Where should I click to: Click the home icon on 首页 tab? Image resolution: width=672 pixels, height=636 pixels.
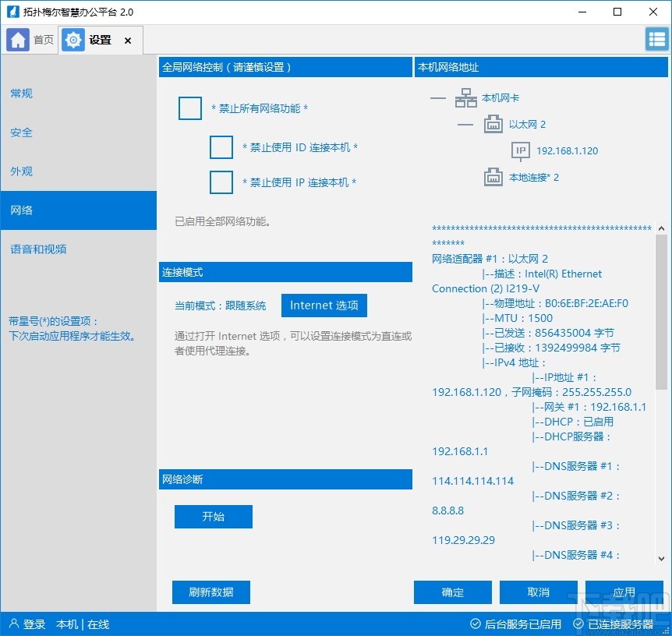17,39
